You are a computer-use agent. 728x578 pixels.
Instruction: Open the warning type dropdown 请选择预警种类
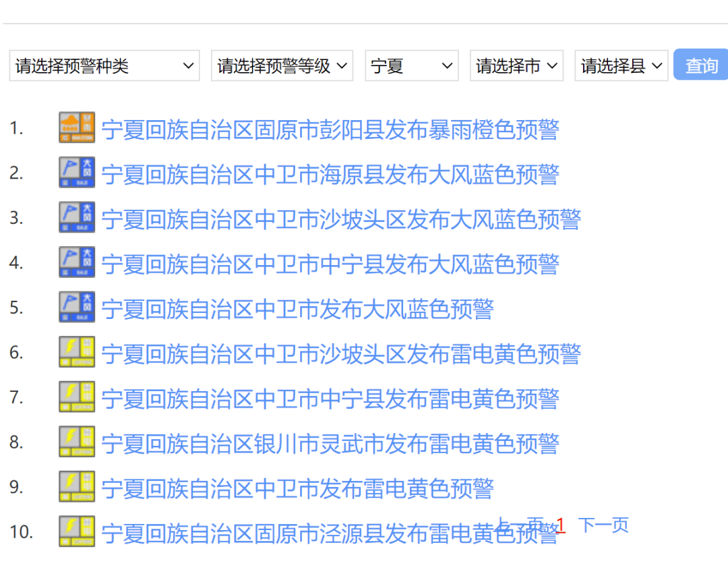pyautogui.click(x=104, y=65)
